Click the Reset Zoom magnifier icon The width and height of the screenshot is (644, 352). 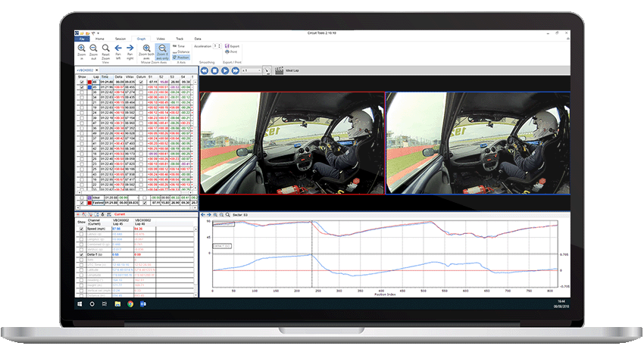pyautogui.click(x=107, y=47)
